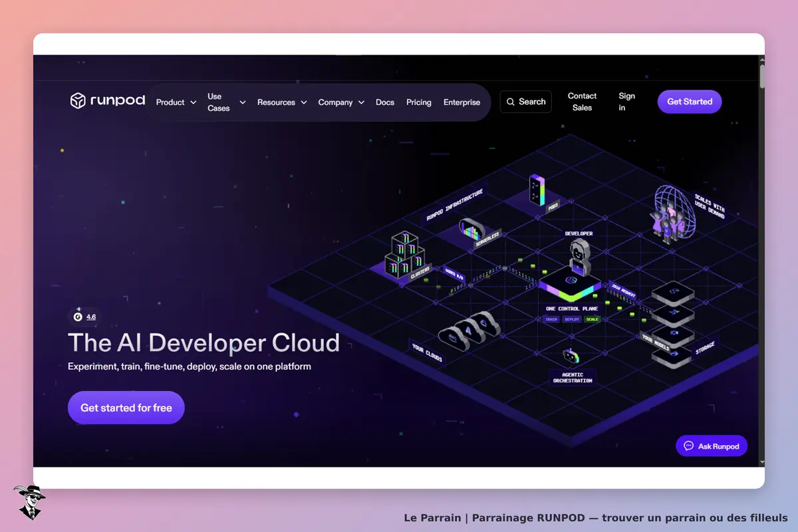This screenshot has width=798, height=532.
Task: Expand the Use Cases chevron arrow
Action: pos(243,102)
